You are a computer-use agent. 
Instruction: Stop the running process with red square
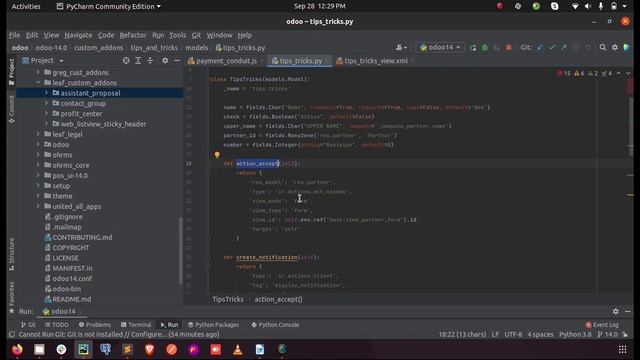click(509, 48)
